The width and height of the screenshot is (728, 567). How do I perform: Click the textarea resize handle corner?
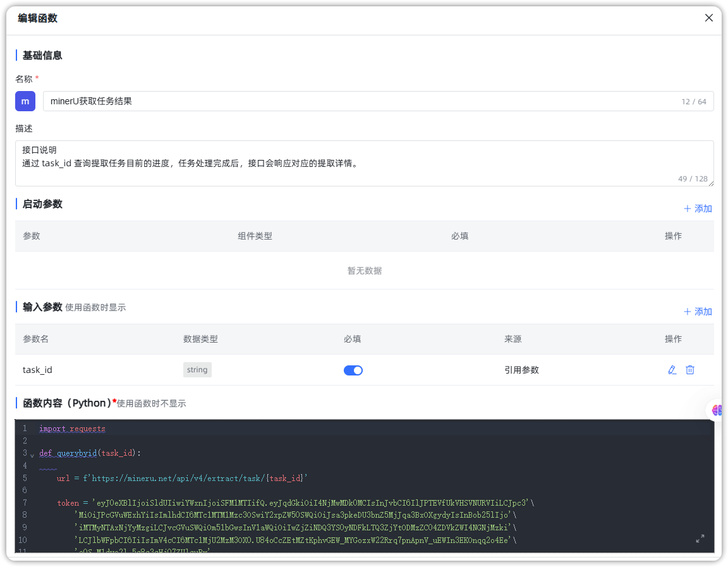tap(710, 183)
